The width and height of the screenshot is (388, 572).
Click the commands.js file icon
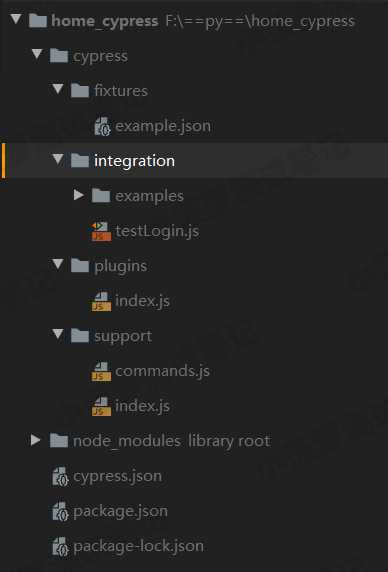click(101, 371)
